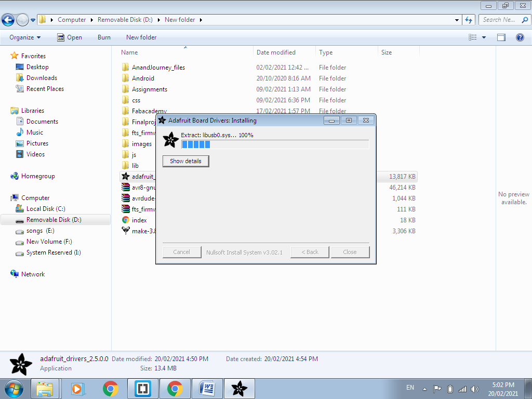
Task: Open Windows Explorer from the taskbar
Action: (x=45, y=389)
